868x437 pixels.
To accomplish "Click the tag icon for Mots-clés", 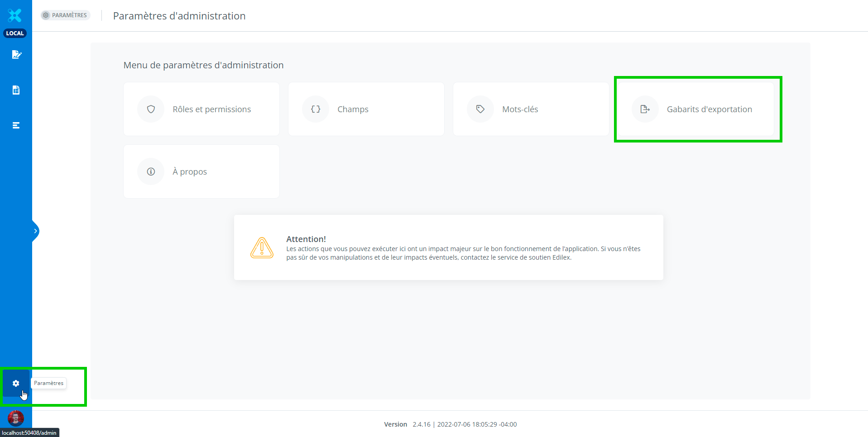I will (x=480, y=109).
